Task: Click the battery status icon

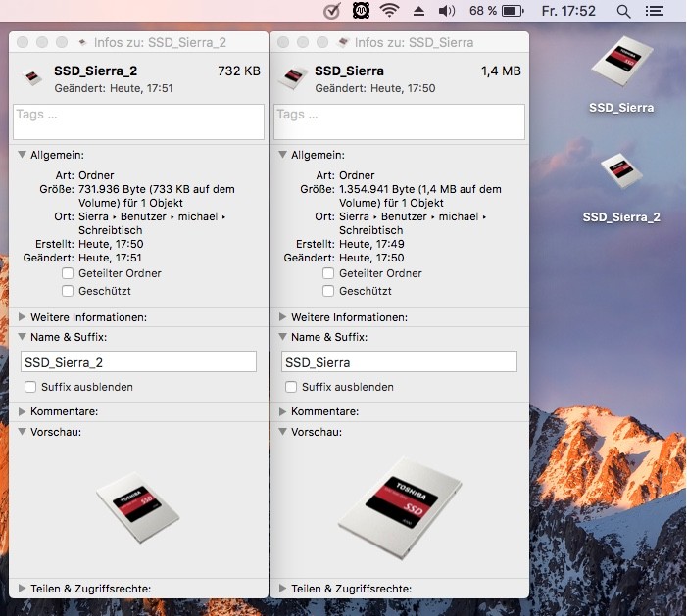Action: click(x=512, y=11)
